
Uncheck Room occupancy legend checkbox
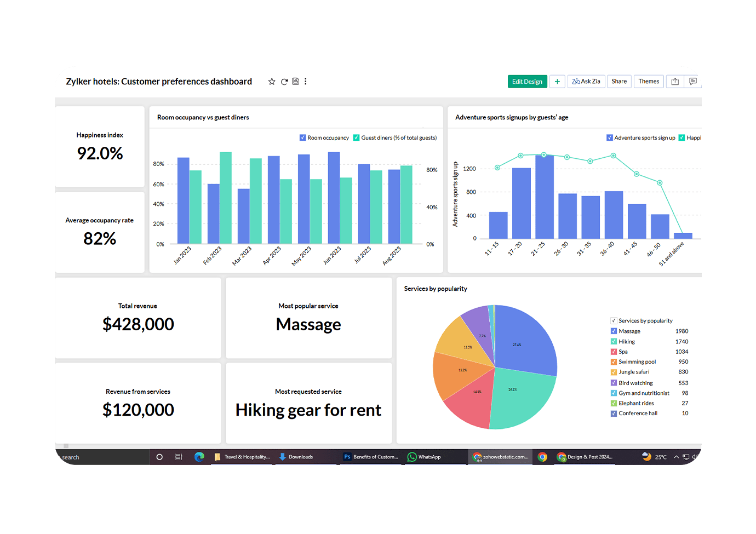coord(302,138)
